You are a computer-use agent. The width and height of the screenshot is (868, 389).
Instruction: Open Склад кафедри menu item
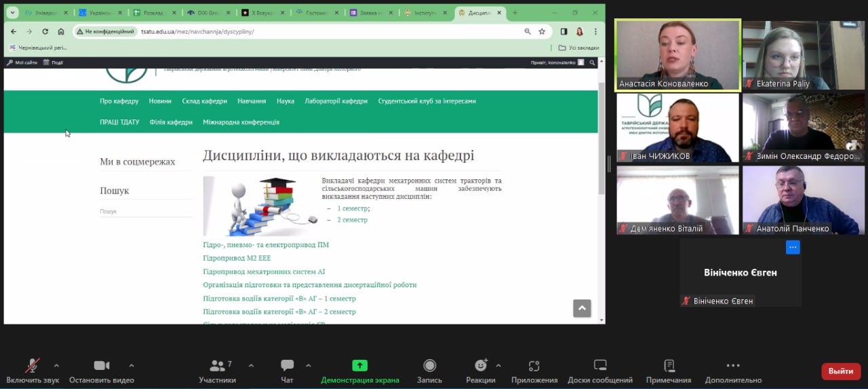click(204, 101)
